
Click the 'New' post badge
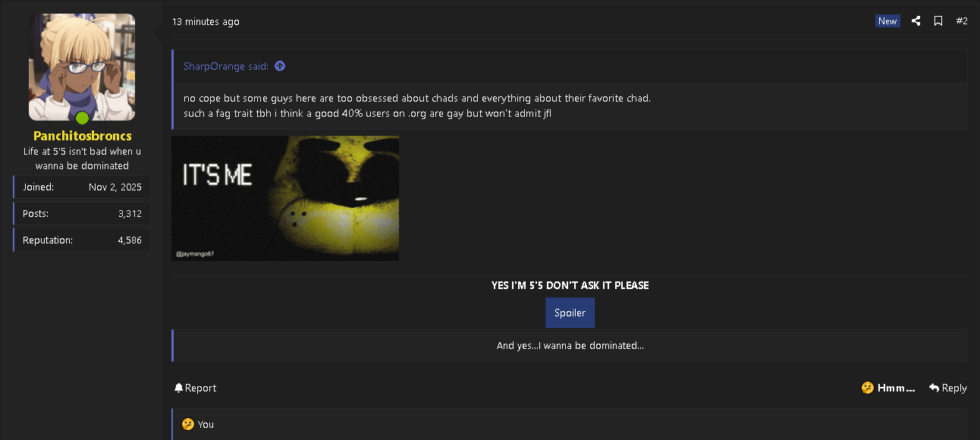tap(887, 21)
